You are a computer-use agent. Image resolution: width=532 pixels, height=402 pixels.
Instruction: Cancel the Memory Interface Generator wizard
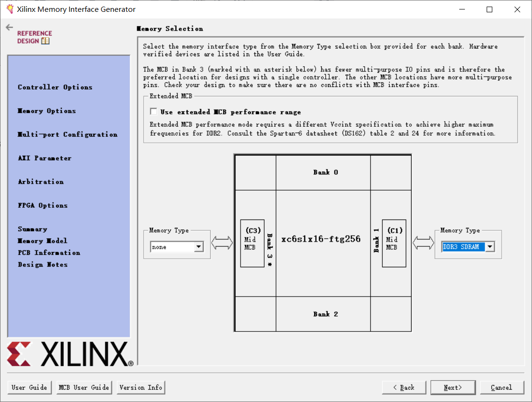[502, 387]
